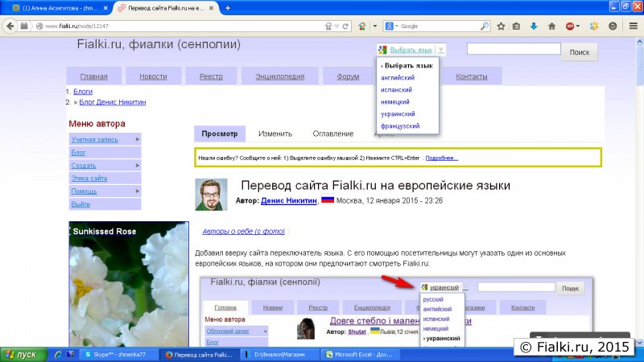Open Этика сайта sidebar link

point(89,178)
